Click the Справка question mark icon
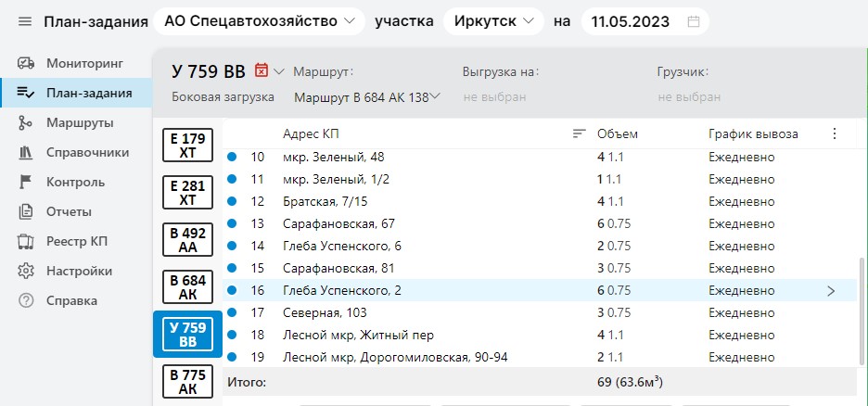 point(26,300)
